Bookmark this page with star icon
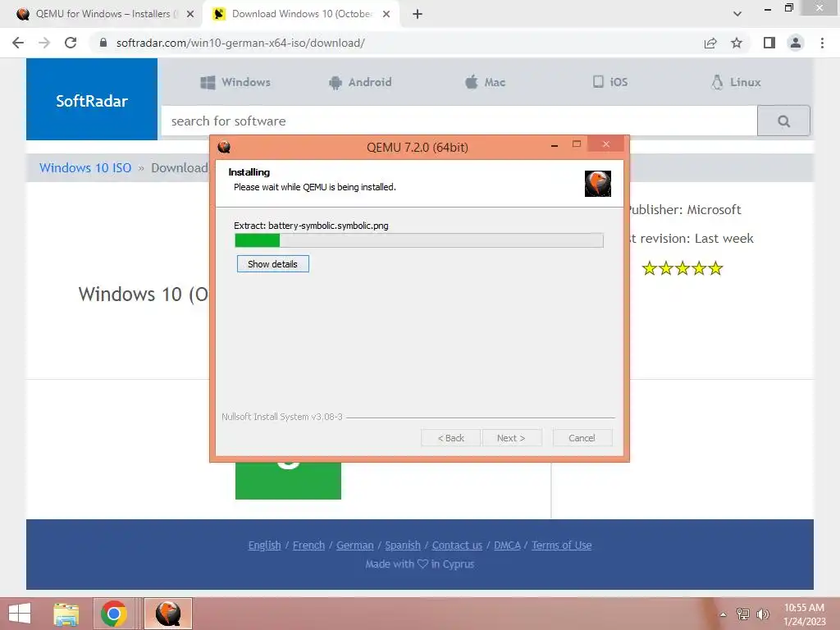 click(737, 43)
